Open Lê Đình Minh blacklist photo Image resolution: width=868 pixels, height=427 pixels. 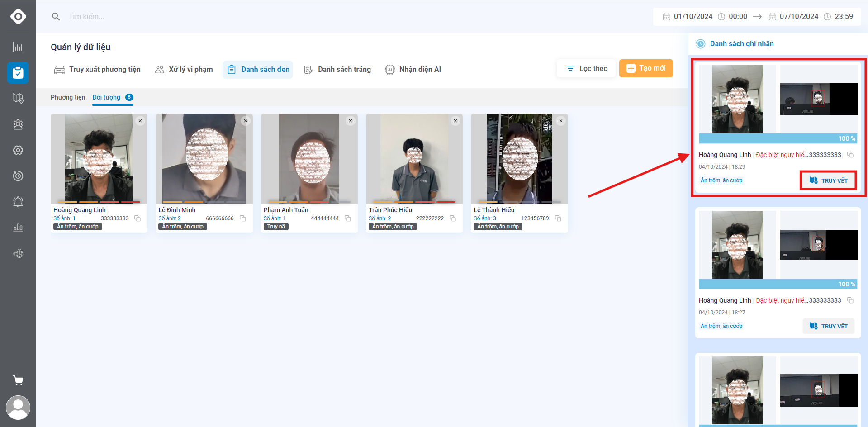(204, 159)
